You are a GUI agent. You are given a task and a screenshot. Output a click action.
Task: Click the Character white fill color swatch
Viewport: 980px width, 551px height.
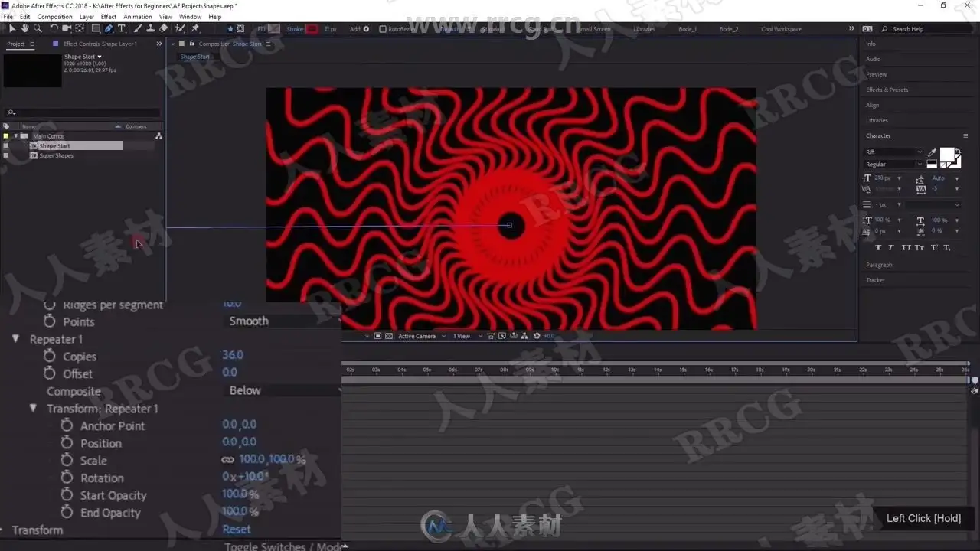(x=947, y=156)
